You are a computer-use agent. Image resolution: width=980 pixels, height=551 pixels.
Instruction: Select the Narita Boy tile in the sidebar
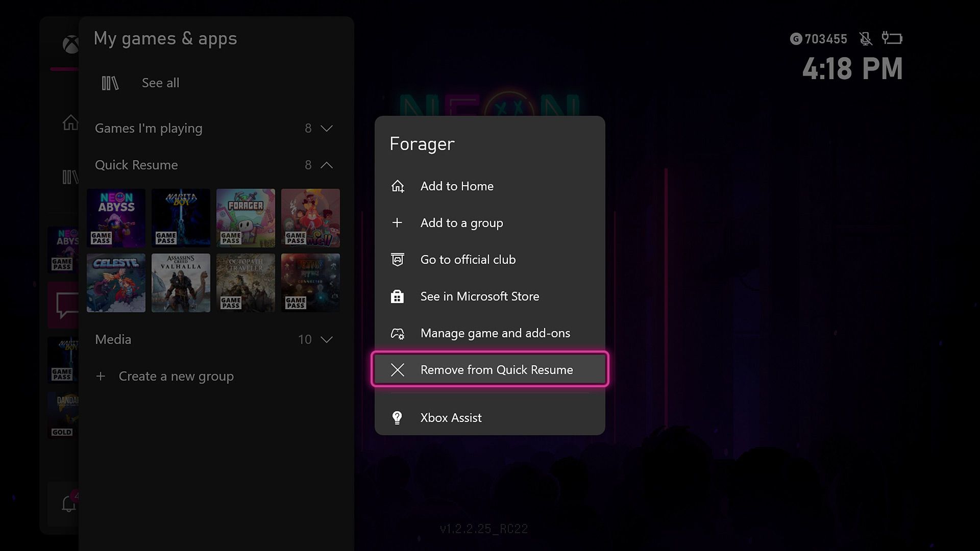coord(63,360)
